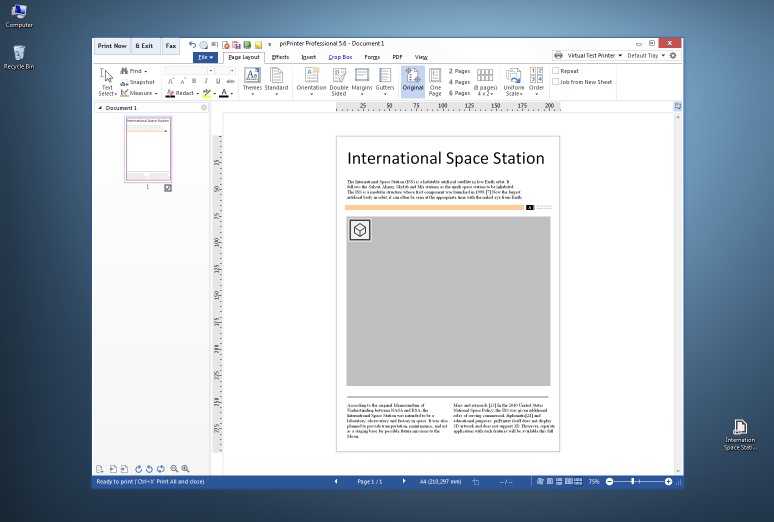Open the File dropdown menu
774x522 pixels.
pyautogui.click(x=205, y=57)
